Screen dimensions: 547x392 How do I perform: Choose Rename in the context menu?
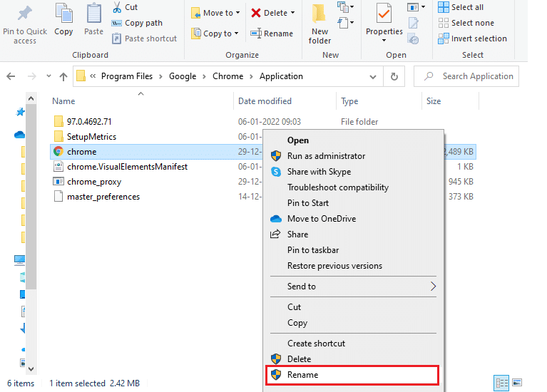pyautogui.click(x=302, y=375)
